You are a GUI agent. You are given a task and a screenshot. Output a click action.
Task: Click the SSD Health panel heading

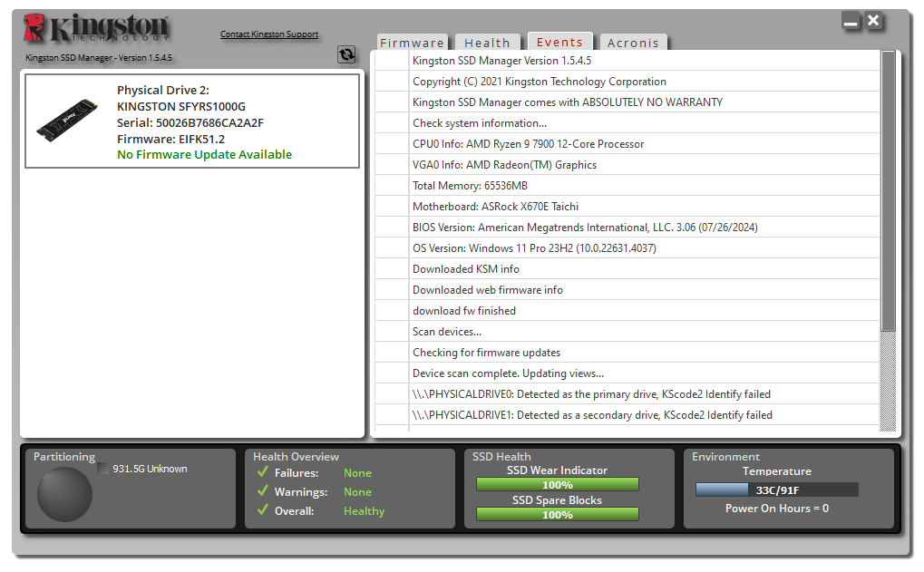coord(501,457)
